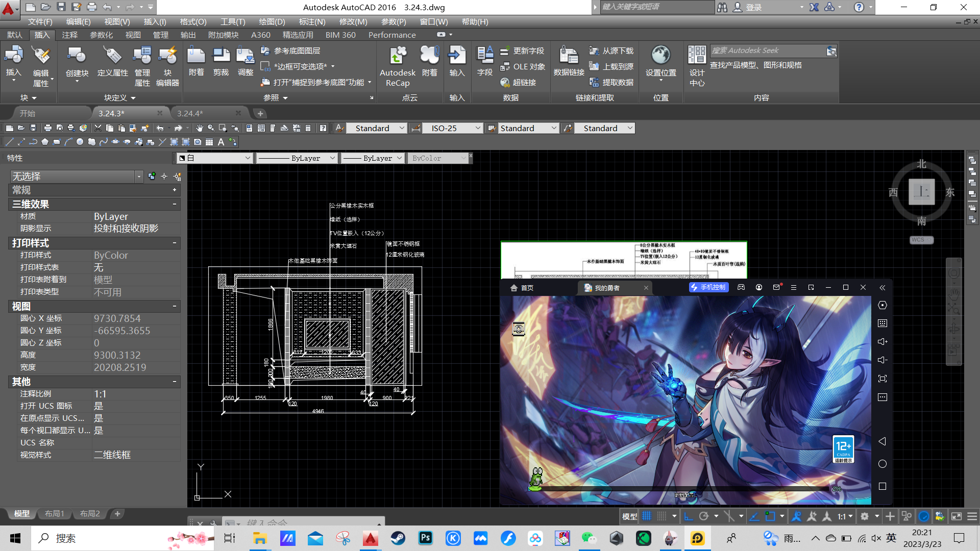Screen dimensions: 980x551
Task: Open the QuickCalc calculator icon
Action: (x=308, y=128)
